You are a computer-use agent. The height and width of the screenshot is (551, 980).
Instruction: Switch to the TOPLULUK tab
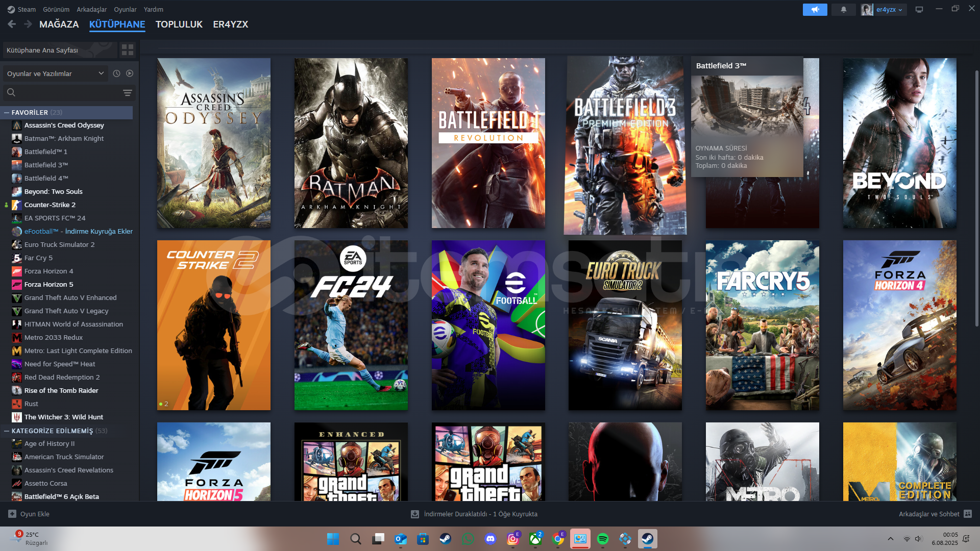(x=179, y=24)
